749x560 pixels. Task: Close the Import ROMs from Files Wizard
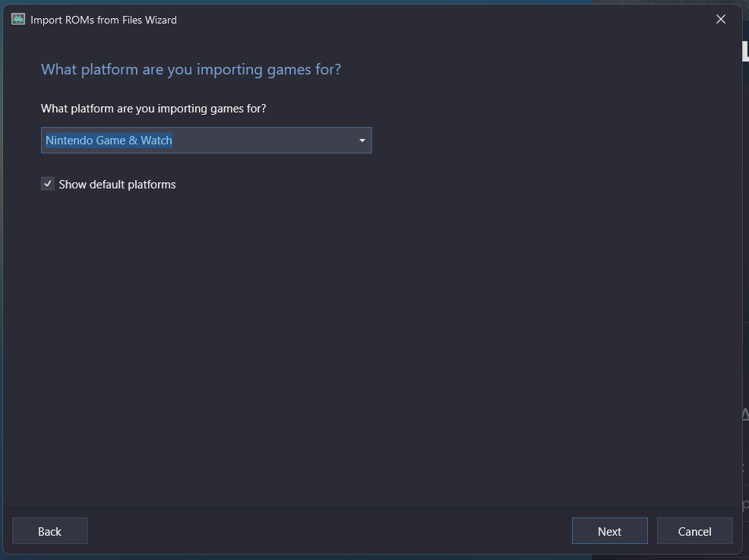(720, 19)
